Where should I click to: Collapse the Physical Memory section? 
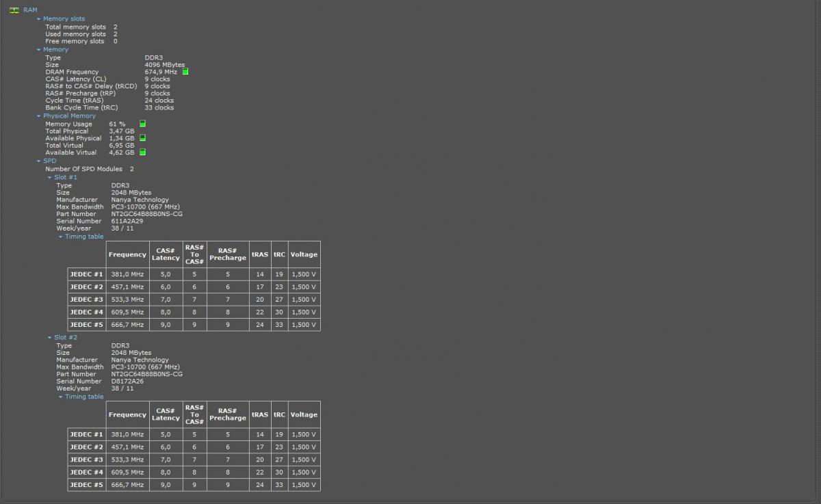[x=39, y=116]
